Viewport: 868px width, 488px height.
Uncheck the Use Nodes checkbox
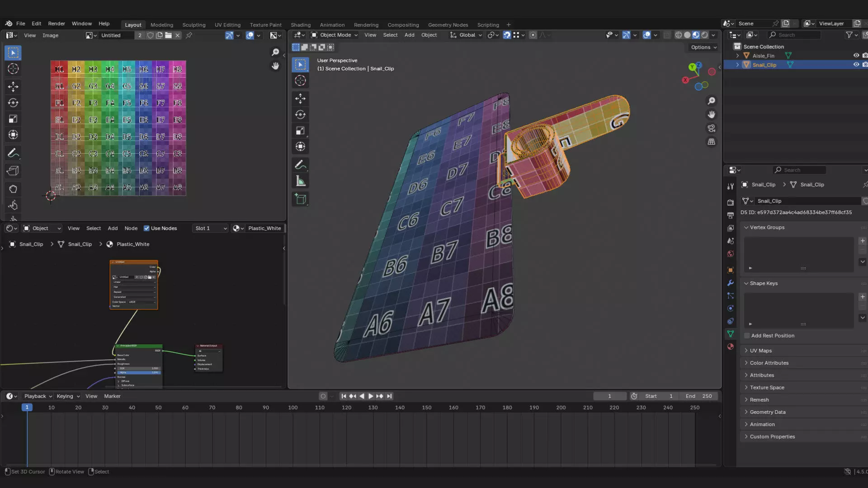click(146, 228)
